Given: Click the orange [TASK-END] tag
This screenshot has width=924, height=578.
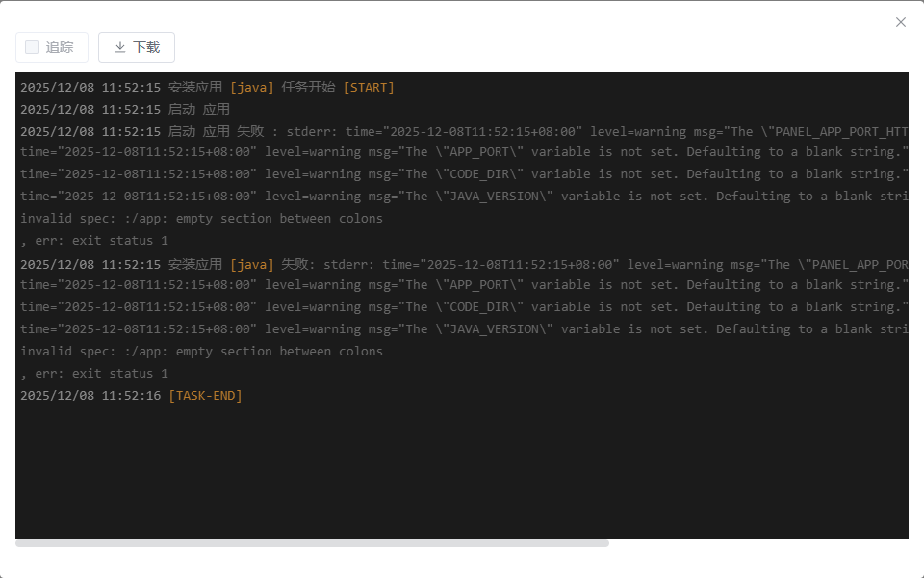Looking at the screenshot, I should click(205, 396).
